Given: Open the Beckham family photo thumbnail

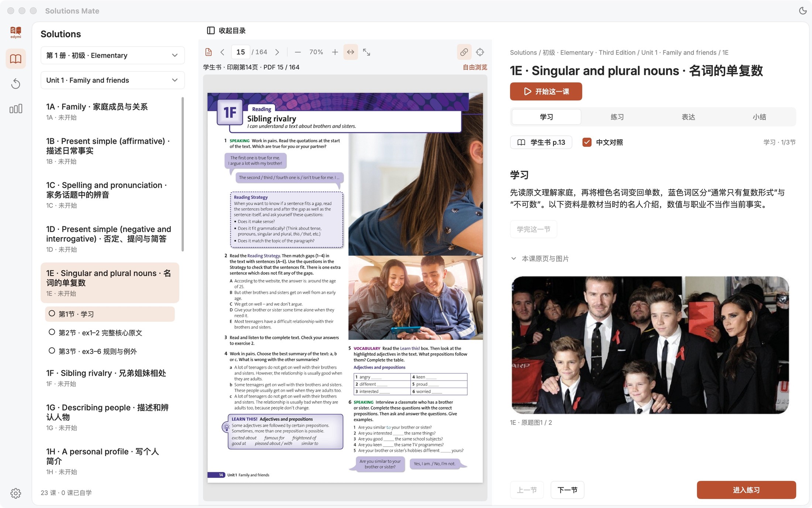Looking at the screenshot, I should (x=650, y=345).
